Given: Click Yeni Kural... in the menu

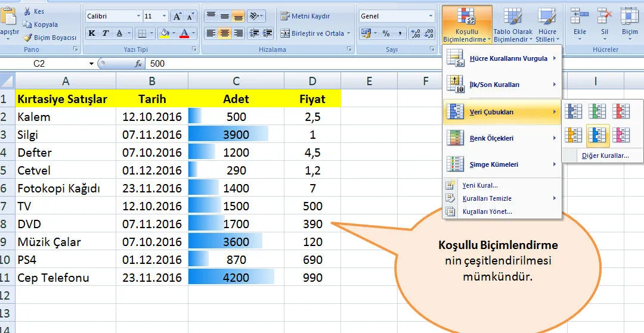Looking at the screenshot, I should pos(480,185).
